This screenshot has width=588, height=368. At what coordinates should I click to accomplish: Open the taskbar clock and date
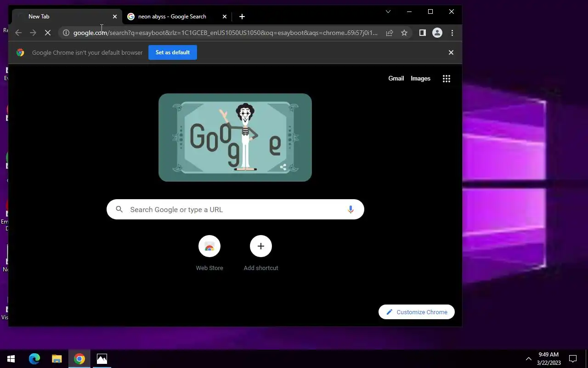[549, 359]
